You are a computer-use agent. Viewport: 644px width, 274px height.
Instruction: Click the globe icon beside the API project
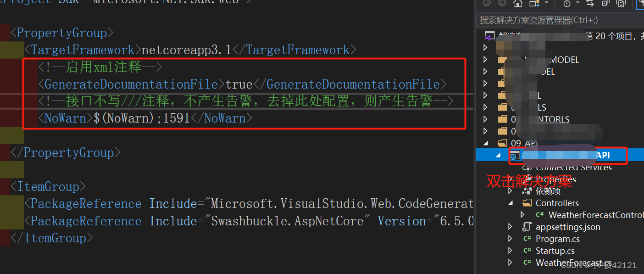(x=515, y=155)
